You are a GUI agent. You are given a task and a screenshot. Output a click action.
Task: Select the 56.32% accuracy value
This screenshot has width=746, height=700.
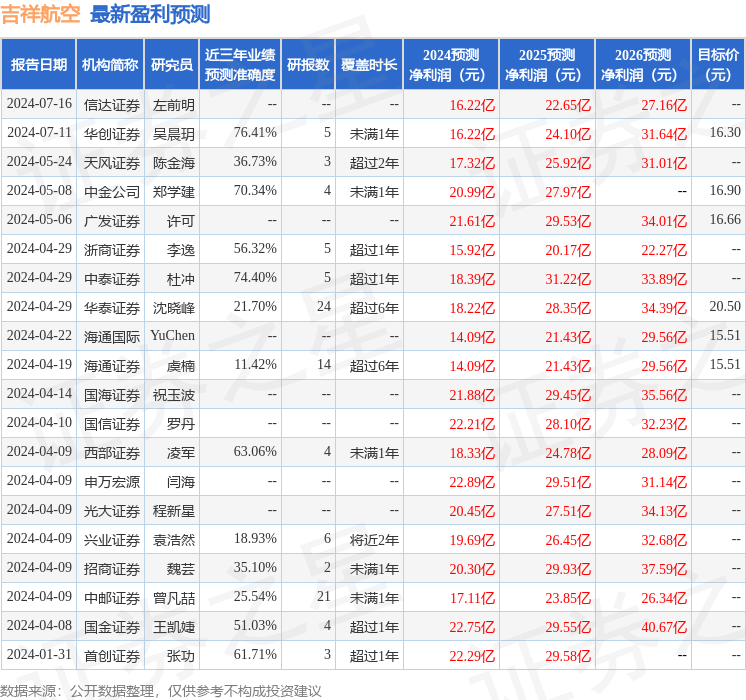[255, 249]
